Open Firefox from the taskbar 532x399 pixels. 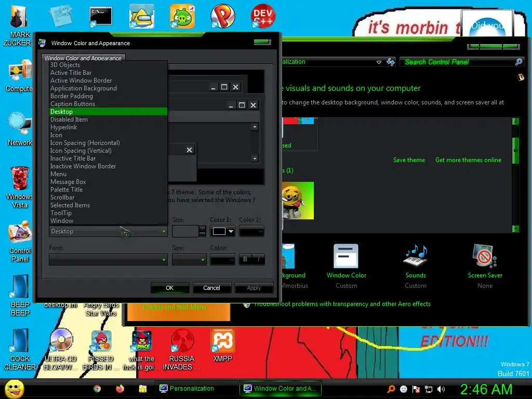120,389
